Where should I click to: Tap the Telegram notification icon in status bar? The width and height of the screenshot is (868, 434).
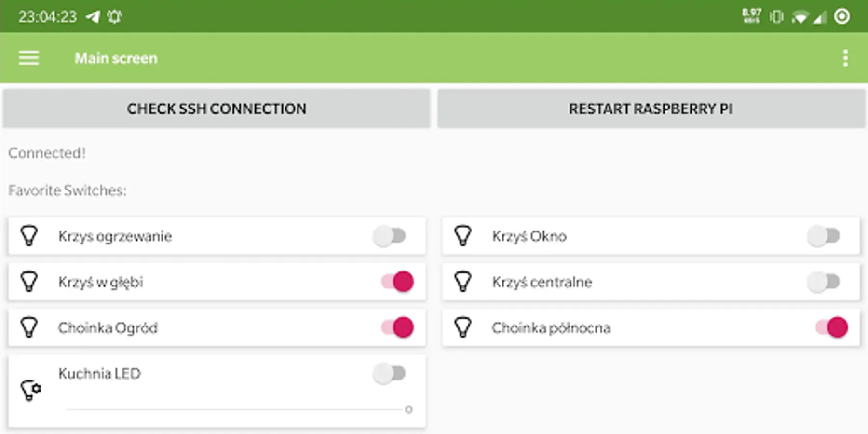93,17
